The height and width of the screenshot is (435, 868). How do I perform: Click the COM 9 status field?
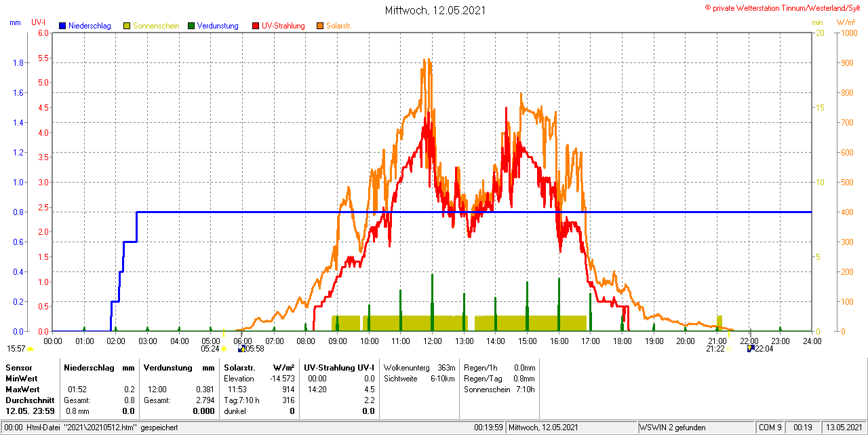[x=770, y=428]
